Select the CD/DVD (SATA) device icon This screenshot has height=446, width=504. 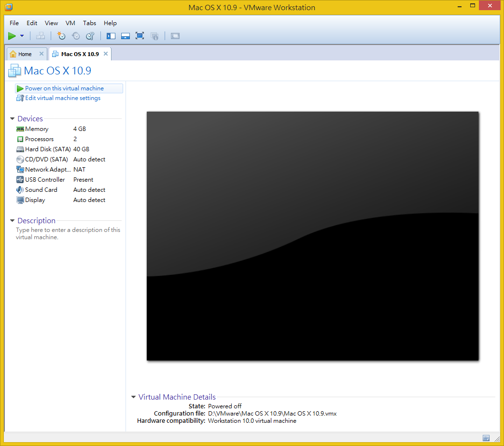click(20, 159)
